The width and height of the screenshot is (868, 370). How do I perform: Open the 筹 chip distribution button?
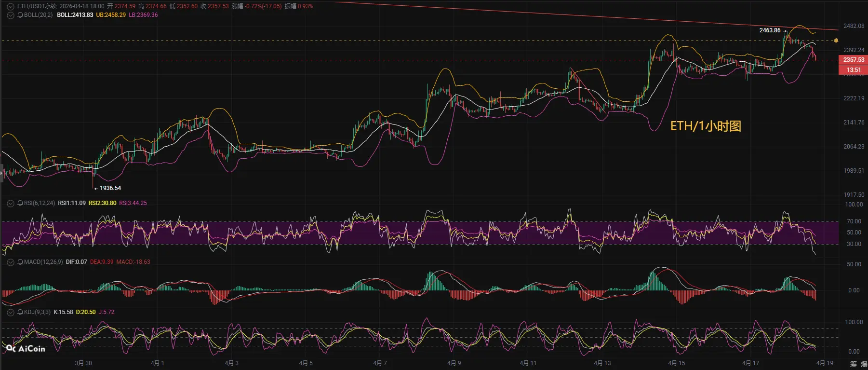(854, 364)
